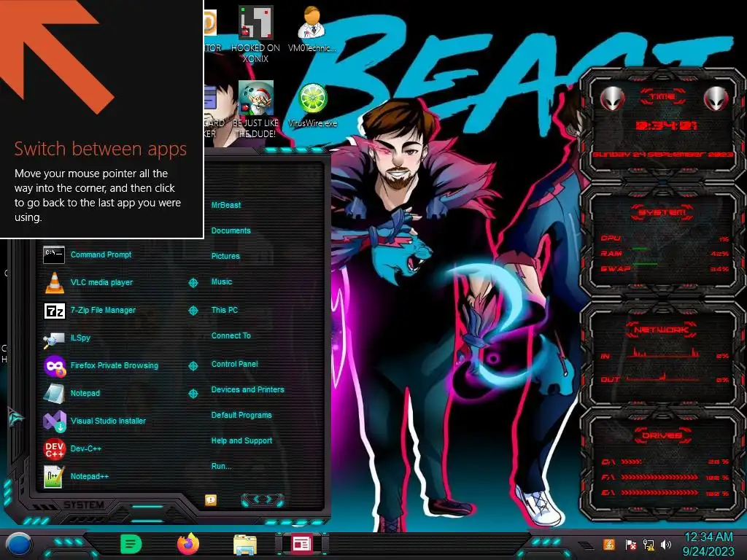This screenshot has height=560, width=747.
Task: Select VM0Technic desktop shortcut
Action: point(311,28)
